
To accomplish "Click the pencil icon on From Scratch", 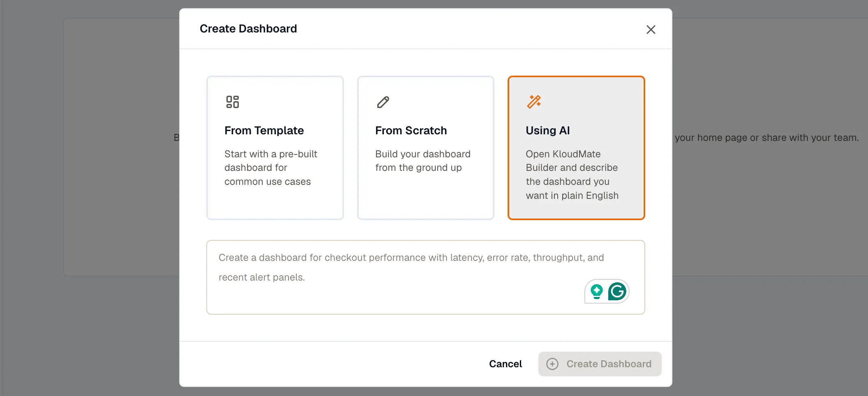I will [x=383, y=102].
